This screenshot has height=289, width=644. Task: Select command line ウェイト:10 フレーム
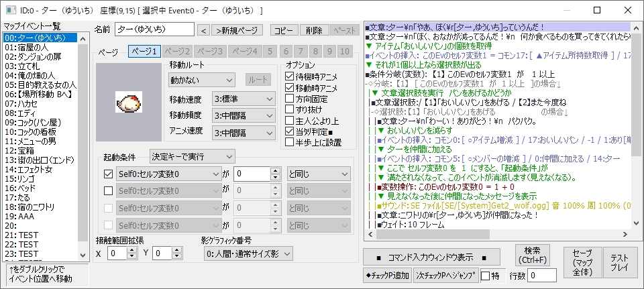pyautogui.click(x=497, y=225)
